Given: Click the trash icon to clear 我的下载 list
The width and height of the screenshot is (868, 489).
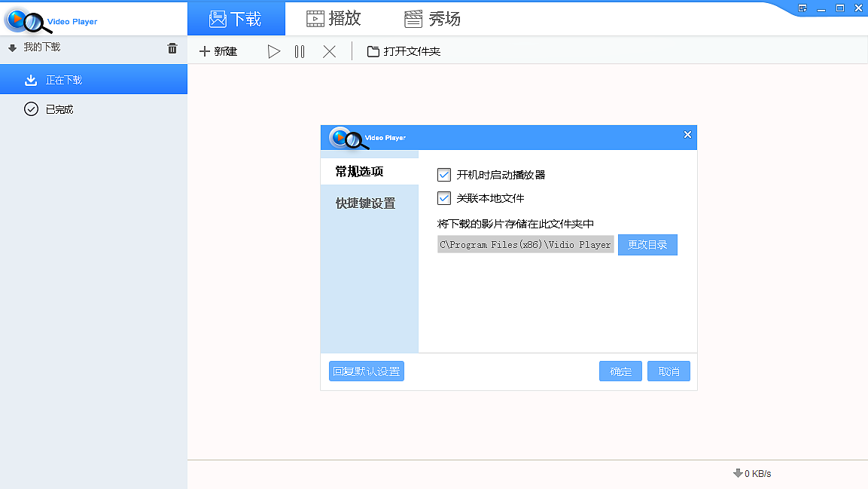Looking at the screenshot, I should tap(172, 47).
